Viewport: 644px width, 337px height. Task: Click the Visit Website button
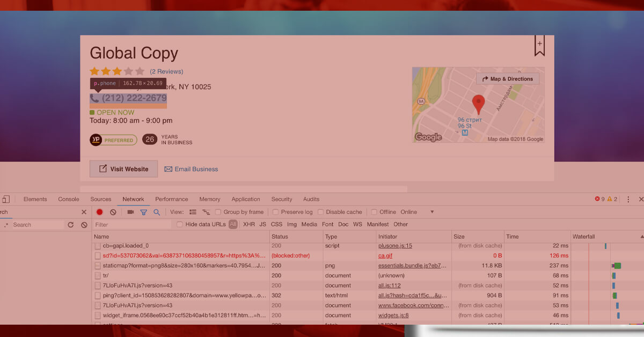click(x=123, y=169)
